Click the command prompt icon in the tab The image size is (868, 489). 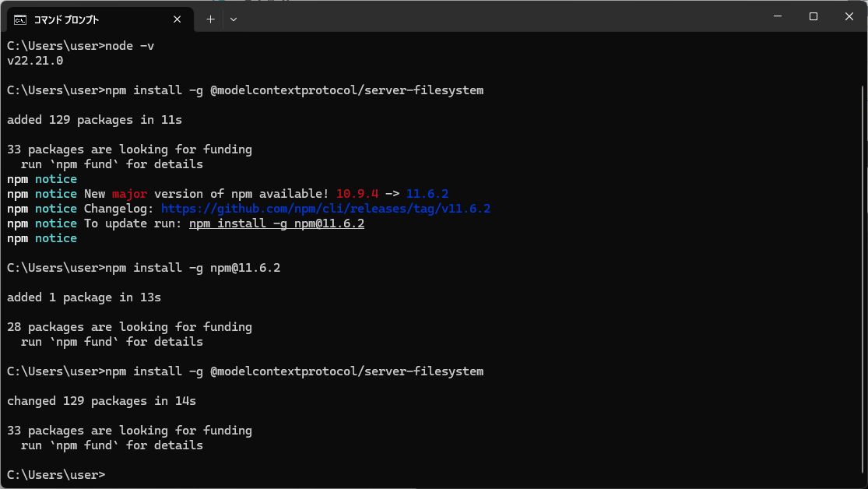(21, 19)
